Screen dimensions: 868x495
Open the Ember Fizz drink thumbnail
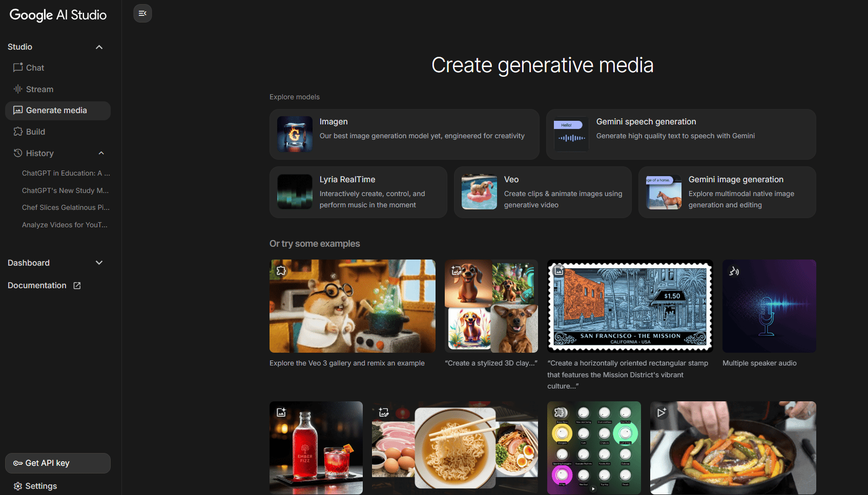pos(316,448)
